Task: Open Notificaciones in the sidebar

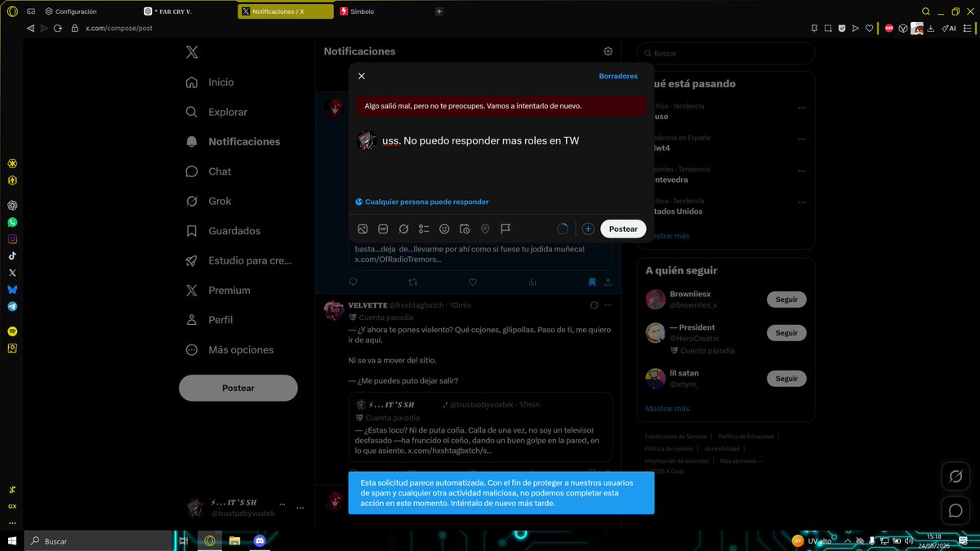Action: coord(233,141)
